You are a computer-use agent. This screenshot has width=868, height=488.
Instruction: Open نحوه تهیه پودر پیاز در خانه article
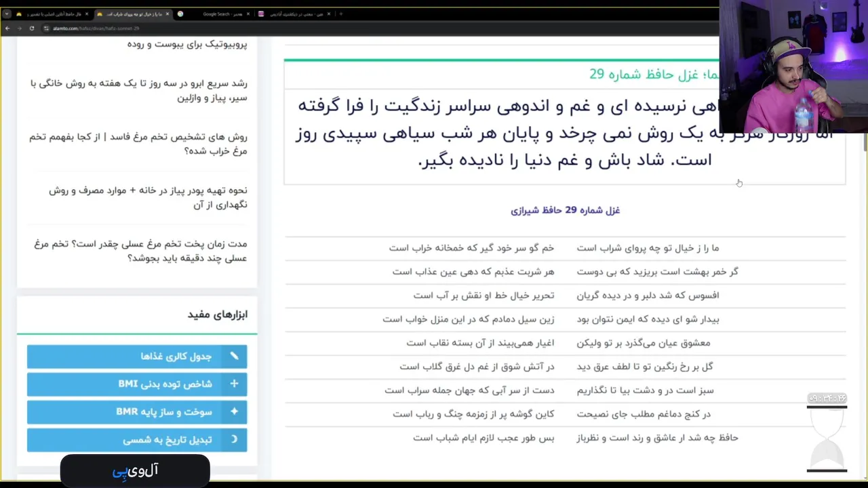[148, 197]
